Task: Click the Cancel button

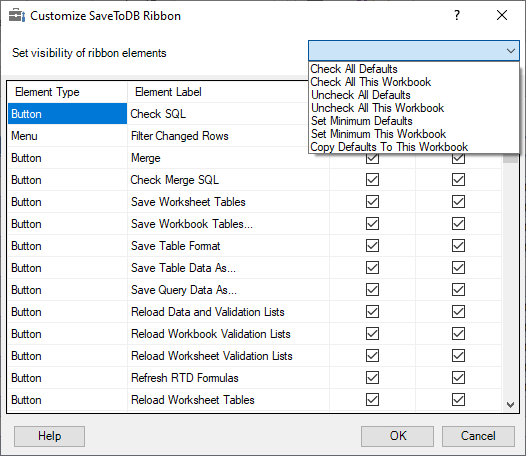Action: (x=478, y=436)
